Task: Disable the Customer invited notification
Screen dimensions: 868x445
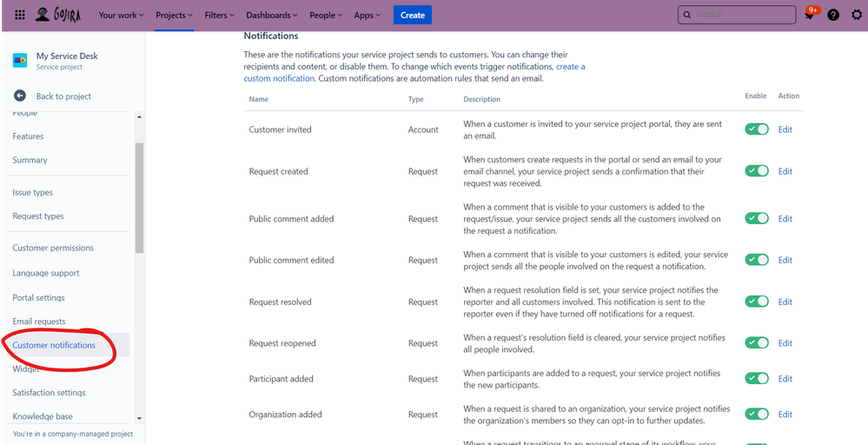Action: (x=757, y=130)
